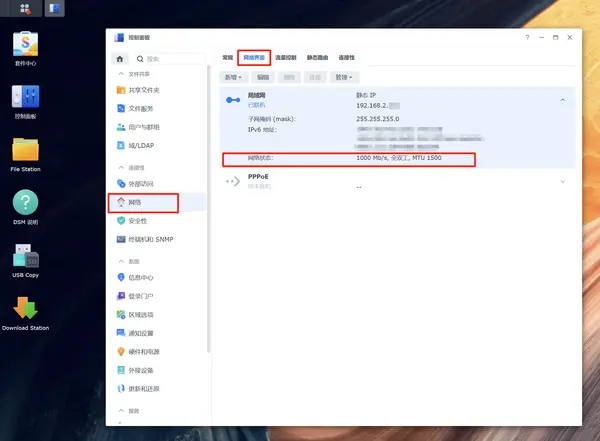Click the 编辑 button
This screenshot has width=600, height=441.
click(x=263, y=77)
